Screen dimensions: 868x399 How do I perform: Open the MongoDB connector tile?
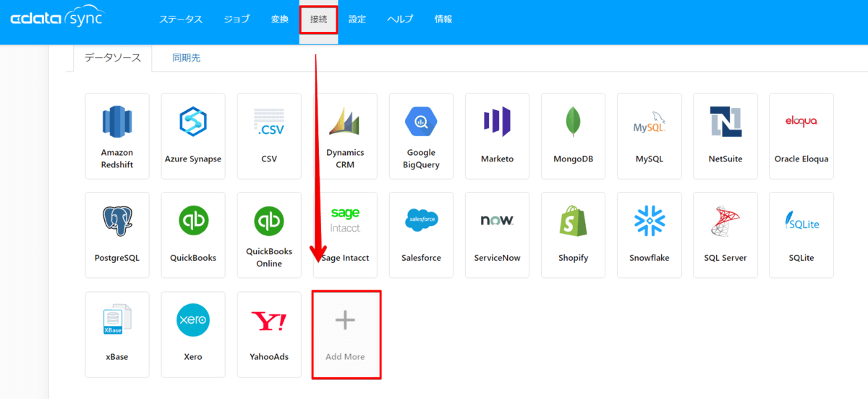click(x=573, y=136)
